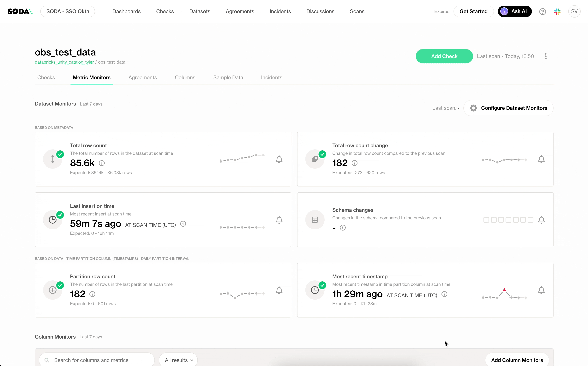Toggle the notification bell on Total row count

pos(279,159)
